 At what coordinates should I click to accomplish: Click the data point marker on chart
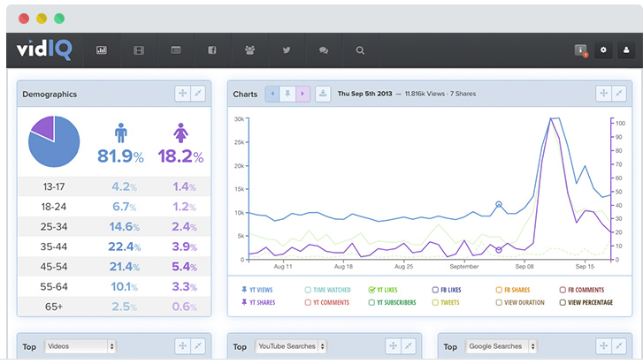click(x=499, y=205)
